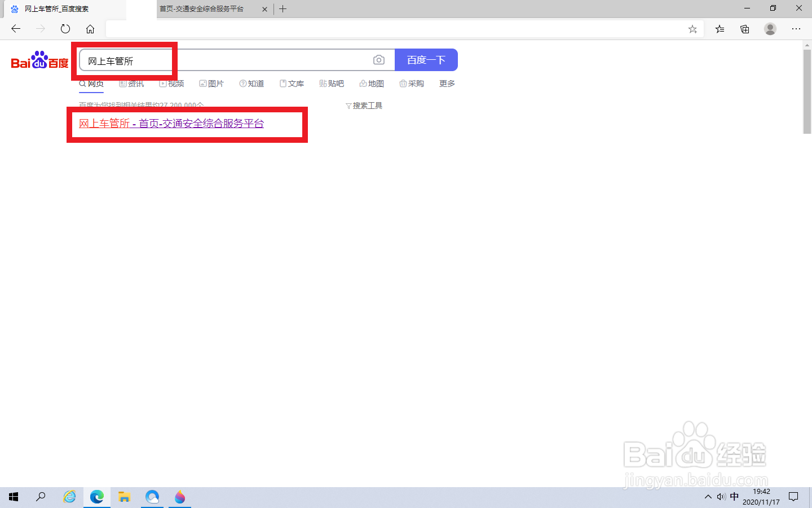Select the 图片 search category
Viewport: 812px width, 508px height.
coord(211,84)
